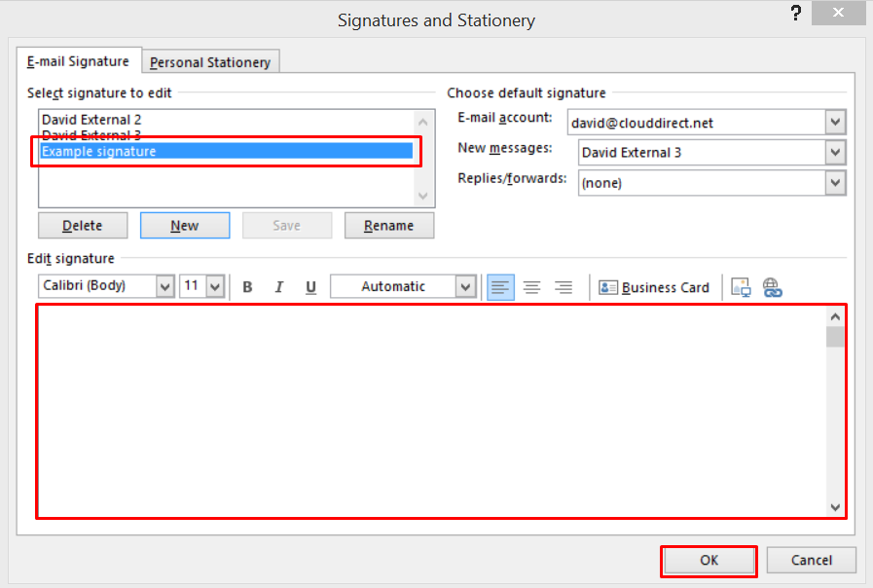Apply underline formatting to the signature
Screen dimensions: 873x588
pos(310,286)
